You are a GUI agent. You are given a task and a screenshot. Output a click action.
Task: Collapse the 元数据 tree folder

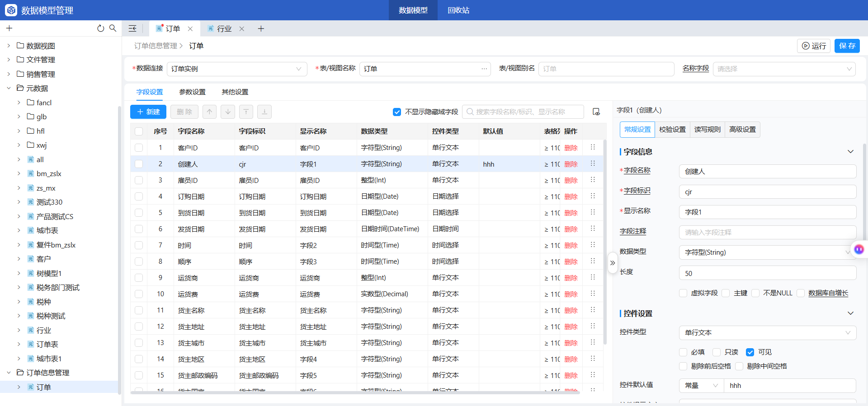9,88
